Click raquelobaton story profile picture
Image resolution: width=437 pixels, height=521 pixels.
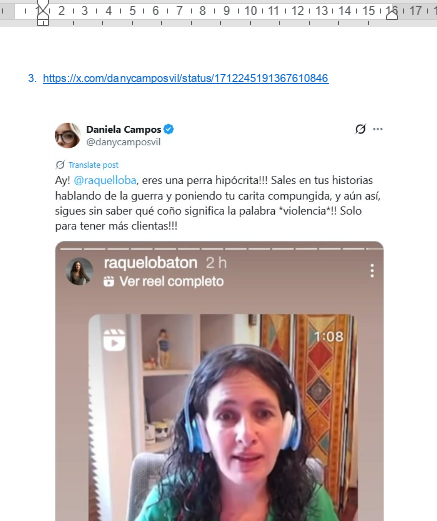pyautogui.click(x=79, y=271)
